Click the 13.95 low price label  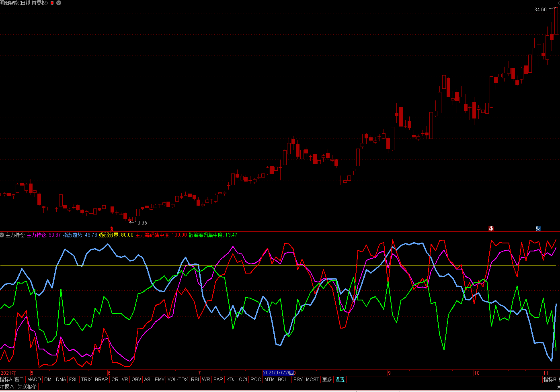coord(141,223)
